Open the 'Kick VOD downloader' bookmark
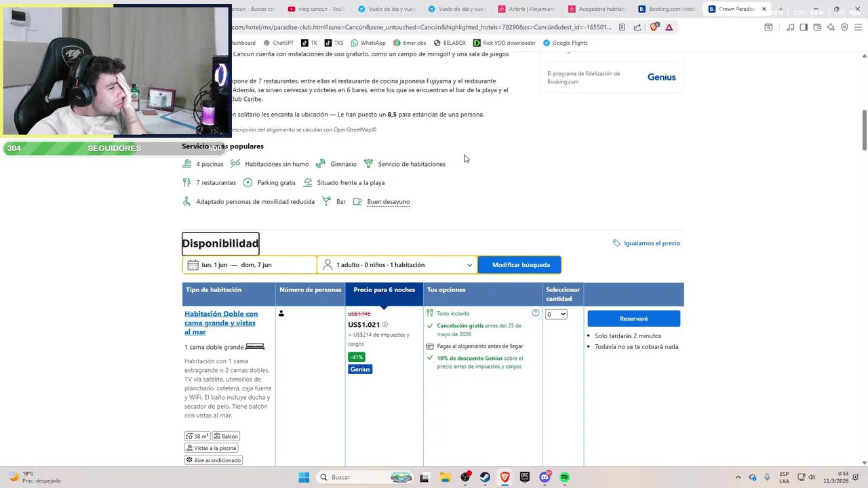This screenshot has width=868, height=488. (x=505, y=43)
